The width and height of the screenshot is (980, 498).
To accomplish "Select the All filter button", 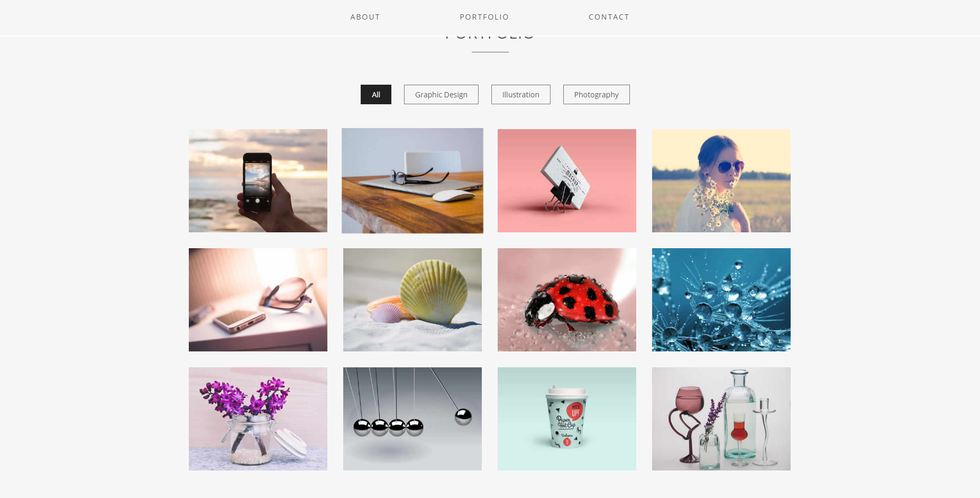I will (x=376, y=95).
